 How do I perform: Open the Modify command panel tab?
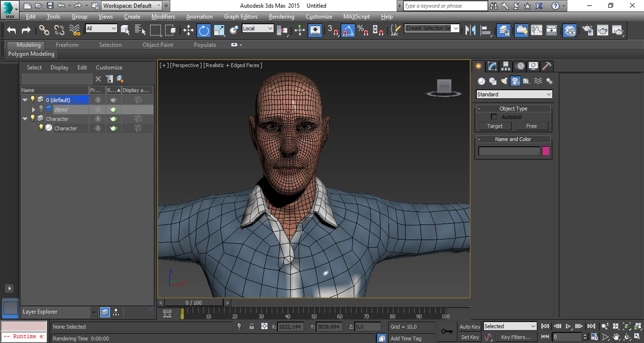(492, 66)
